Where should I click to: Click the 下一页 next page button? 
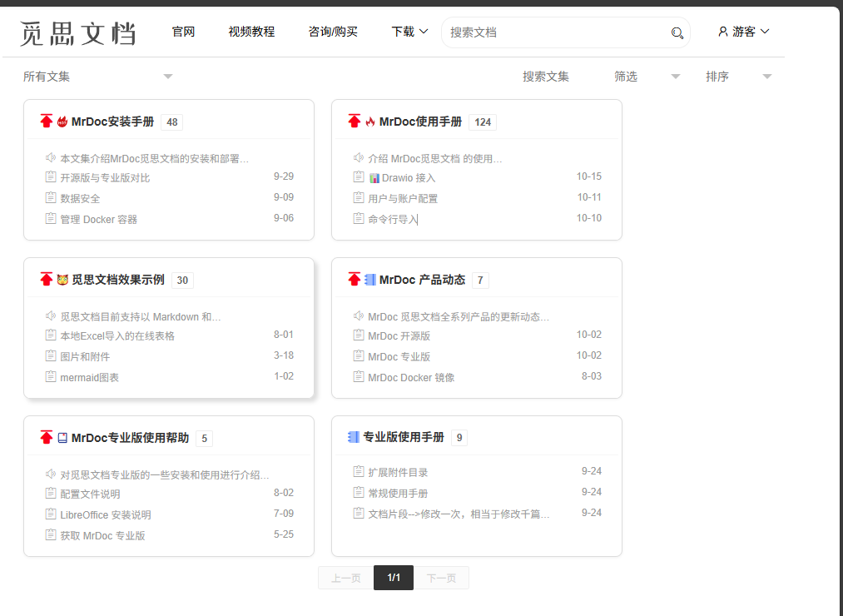coord(441,578)
